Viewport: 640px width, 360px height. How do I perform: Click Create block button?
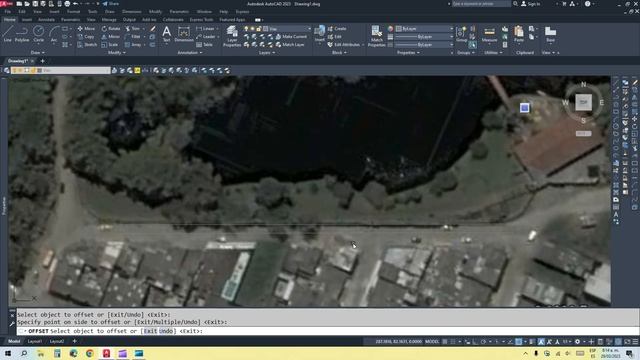point(337,29)
